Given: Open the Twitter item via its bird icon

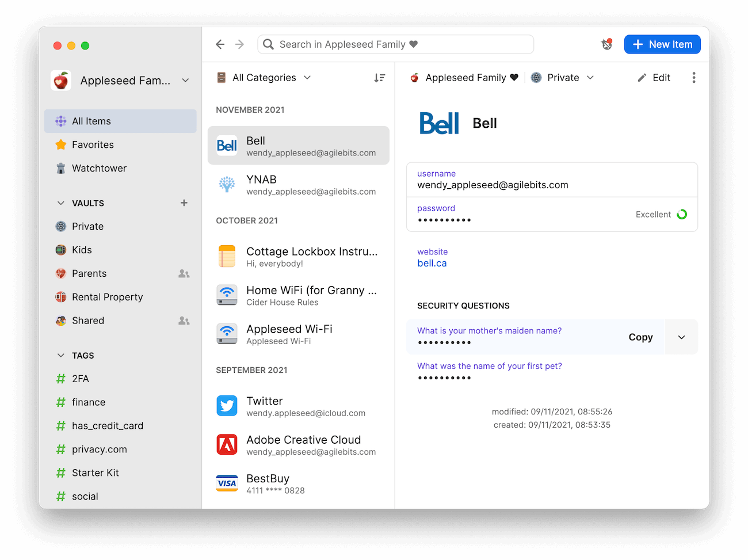Looking at the screenshot, I should tap(227, 406).
